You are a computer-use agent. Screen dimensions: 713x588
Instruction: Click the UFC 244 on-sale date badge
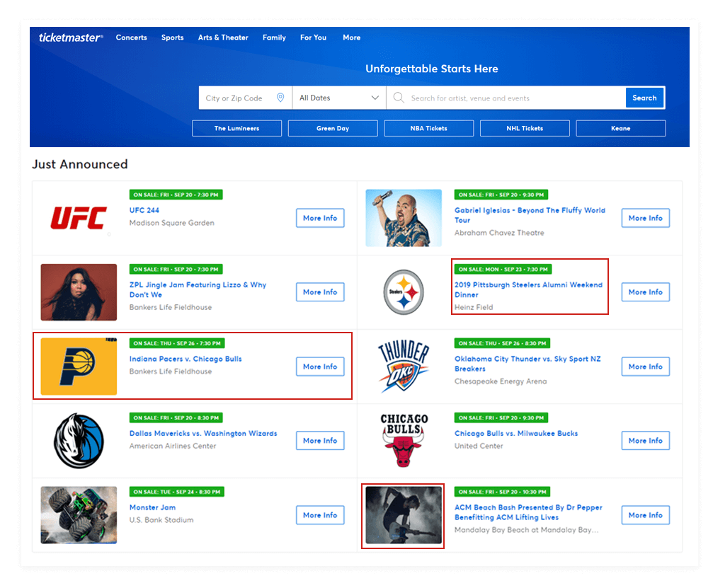point(176,195)
